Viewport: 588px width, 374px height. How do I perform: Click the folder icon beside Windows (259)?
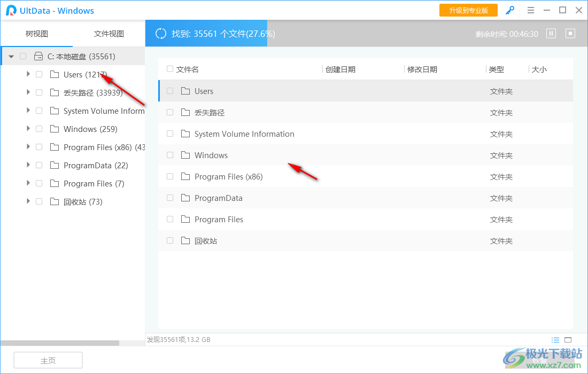pos(55,129)
